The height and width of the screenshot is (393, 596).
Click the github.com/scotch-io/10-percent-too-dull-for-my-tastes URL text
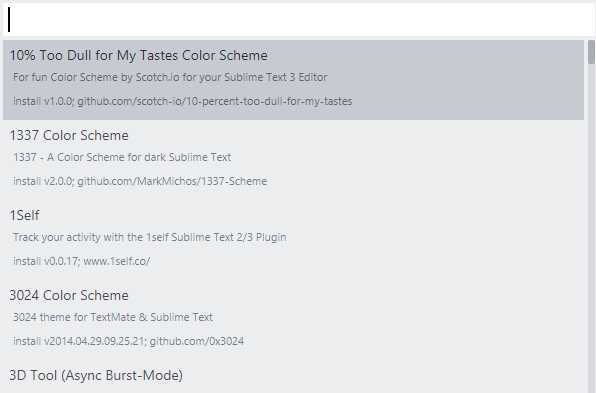[215, 101]
